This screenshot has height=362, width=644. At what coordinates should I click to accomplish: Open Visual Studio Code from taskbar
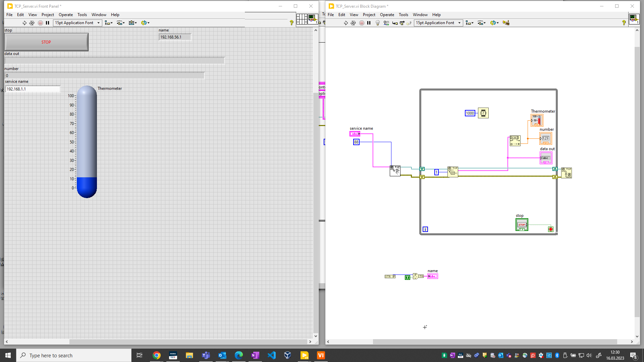point(271,355)
